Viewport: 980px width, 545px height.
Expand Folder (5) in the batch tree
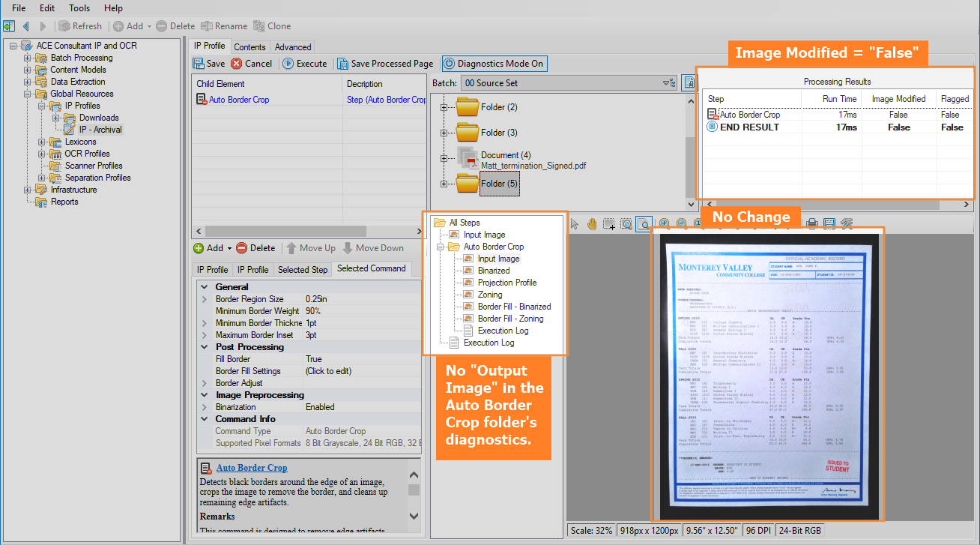[x=444, y=184]
